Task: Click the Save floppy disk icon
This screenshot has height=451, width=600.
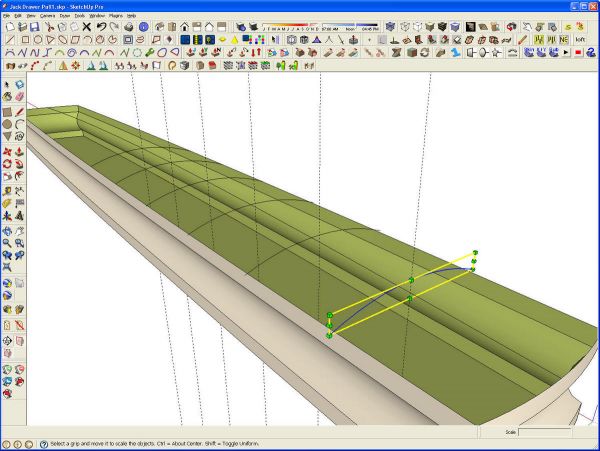Action: (35, 27)
